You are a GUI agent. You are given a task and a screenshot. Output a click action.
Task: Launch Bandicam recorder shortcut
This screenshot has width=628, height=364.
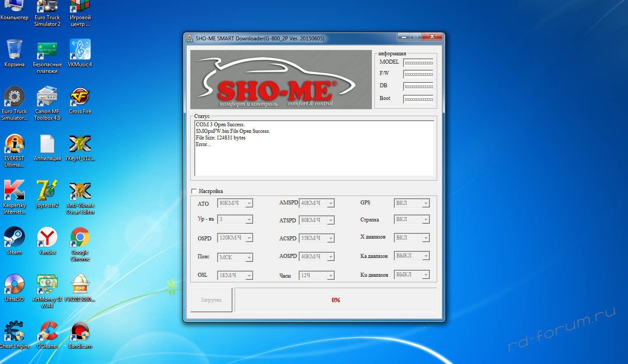point(80,335)
